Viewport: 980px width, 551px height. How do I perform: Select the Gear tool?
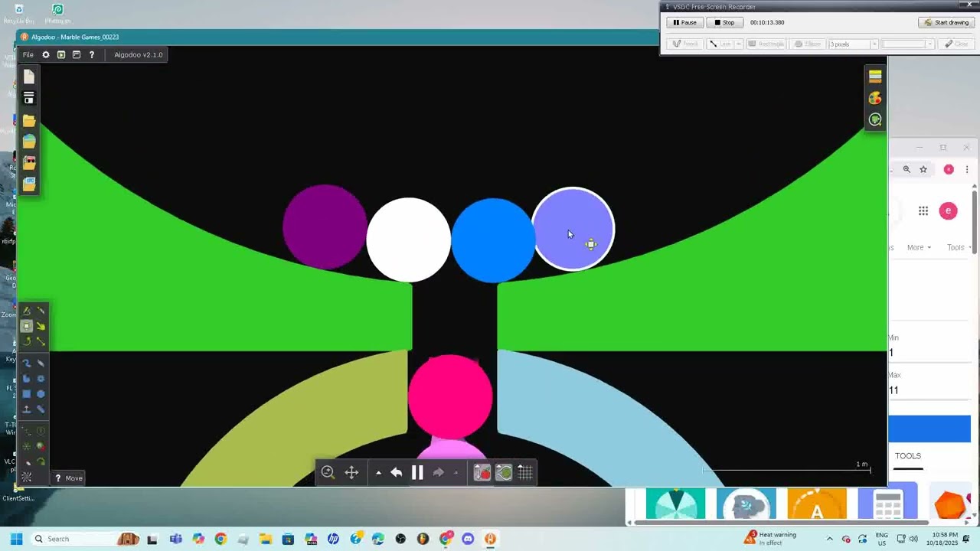[41, 379]
